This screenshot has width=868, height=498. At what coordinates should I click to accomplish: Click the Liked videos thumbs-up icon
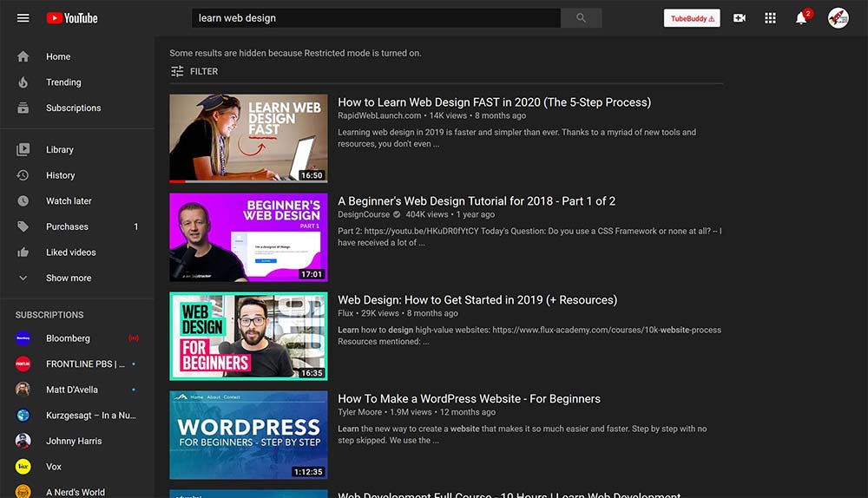23,252
